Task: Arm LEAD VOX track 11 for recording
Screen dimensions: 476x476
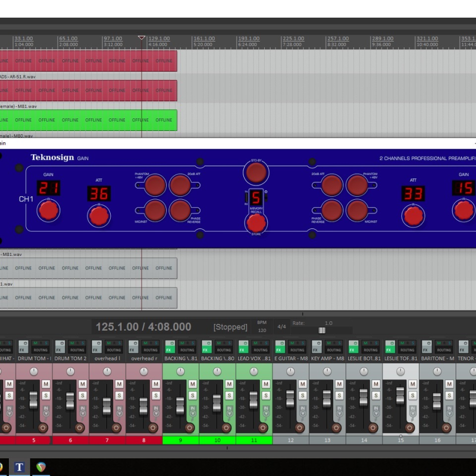Action: pos(263,428)
